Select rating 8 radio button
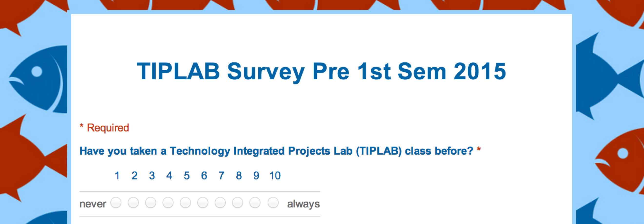 [x=238, y=203]
